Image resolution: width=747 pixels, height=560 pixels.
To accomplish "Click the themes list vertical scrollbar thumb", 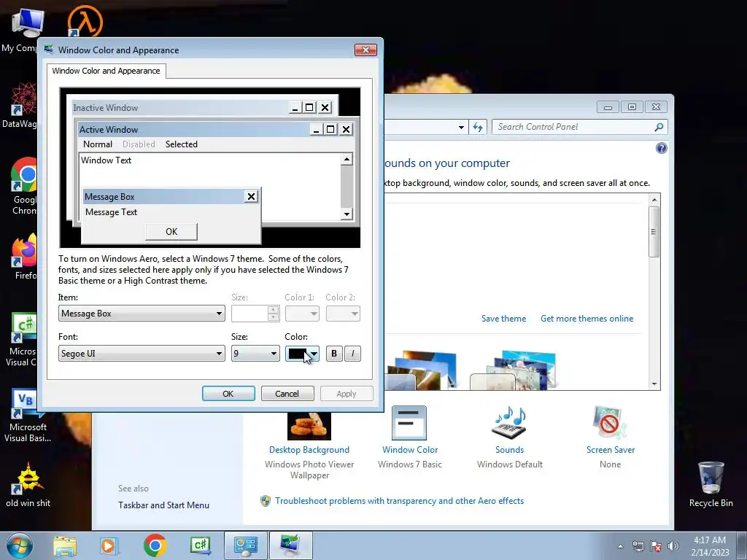I will pos(654,232).
